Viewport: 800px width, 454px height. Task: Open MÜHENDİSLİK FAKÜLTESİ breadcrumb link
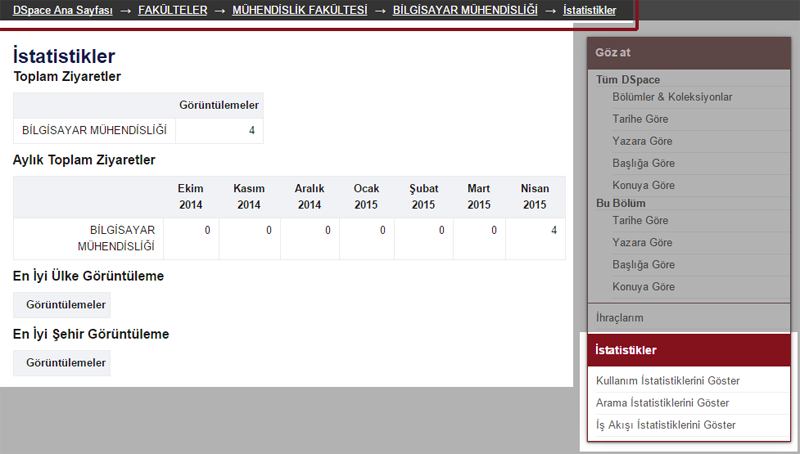(x=299, y=10)
